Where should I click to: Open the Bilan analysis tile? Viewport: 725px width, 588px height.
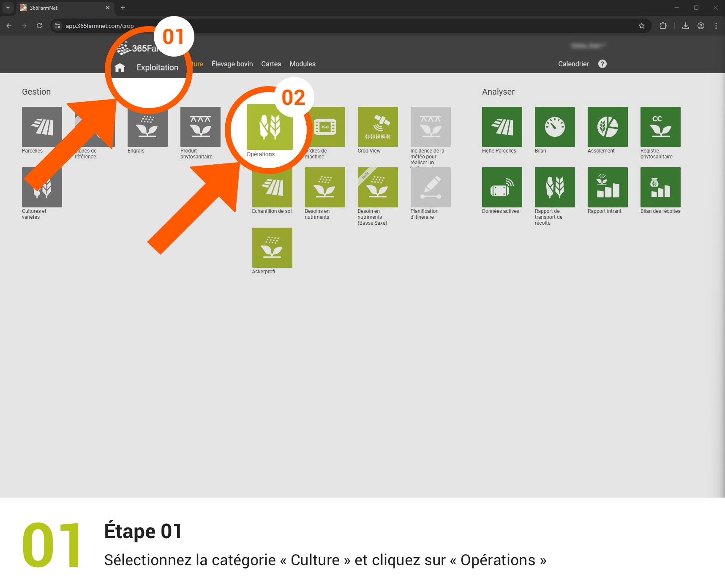tap(554, 127)
